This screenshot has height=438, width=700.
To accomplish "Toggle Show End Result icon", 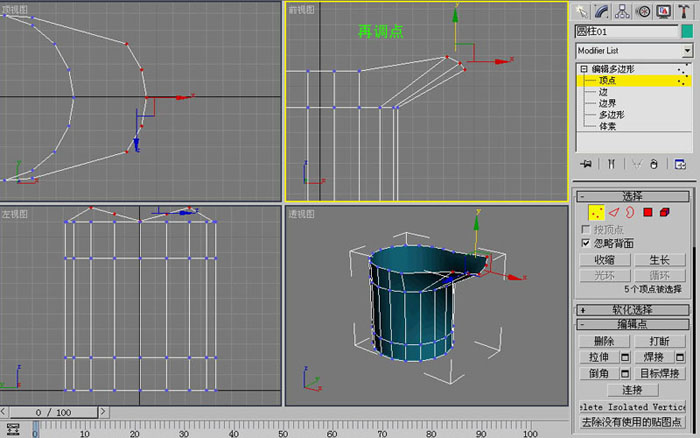I will [611, 164].
